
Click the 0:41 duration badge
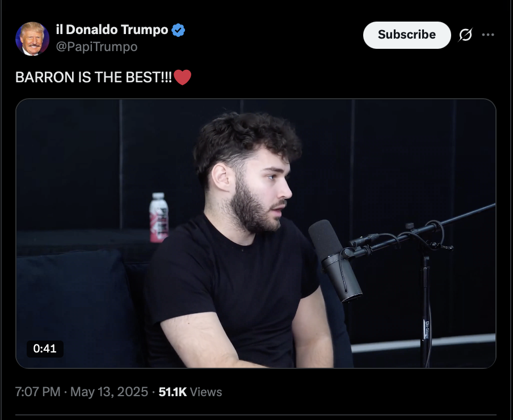[x=45, y=348]
